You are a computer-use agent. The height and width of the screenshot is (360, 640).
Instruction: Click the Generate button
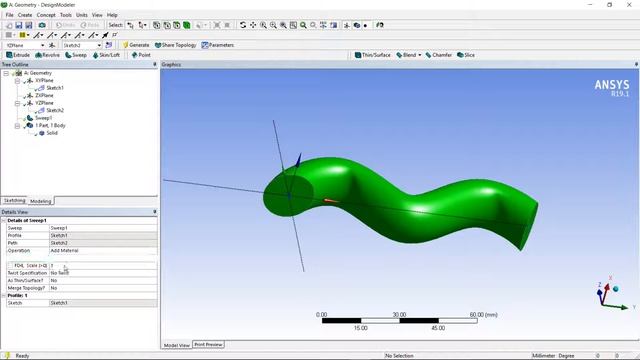tap(136, 45)
